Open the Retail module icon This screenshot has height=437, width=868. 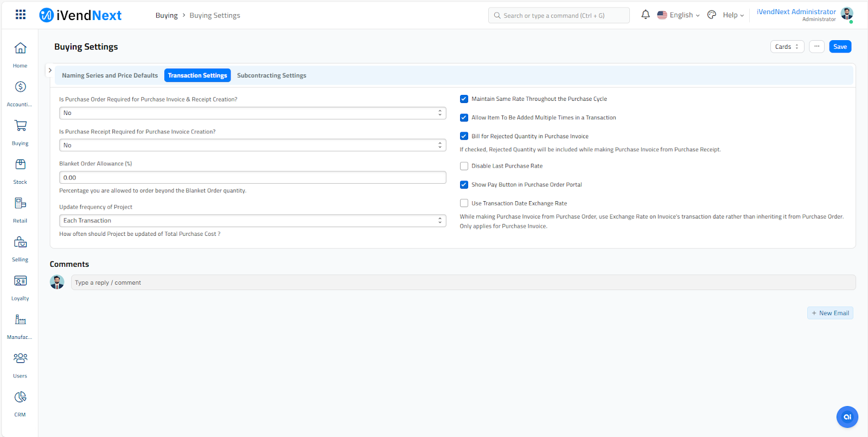coord(20,203)
